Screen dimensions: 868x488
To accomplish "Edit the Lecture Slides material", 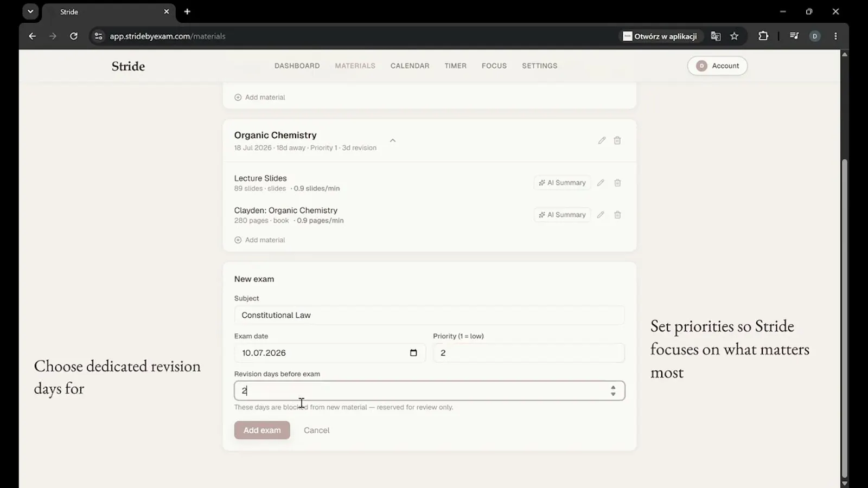I will point(601,183).
